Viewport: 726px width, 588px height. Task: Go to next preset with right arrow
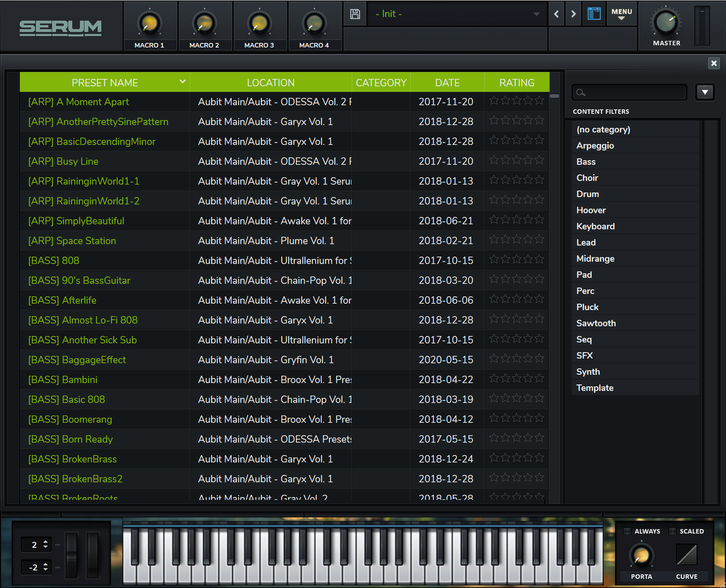pos(573,14)
